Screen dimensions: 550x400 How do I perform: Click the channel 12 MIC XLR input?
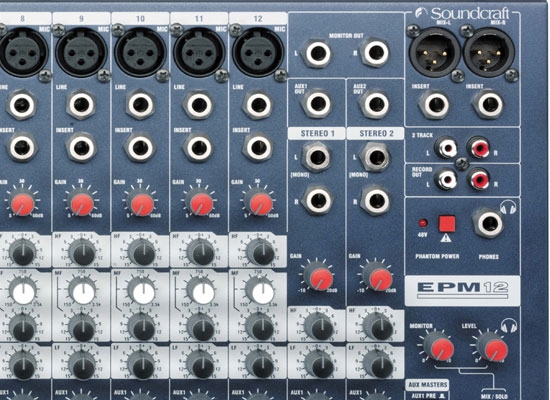[258, 53]
